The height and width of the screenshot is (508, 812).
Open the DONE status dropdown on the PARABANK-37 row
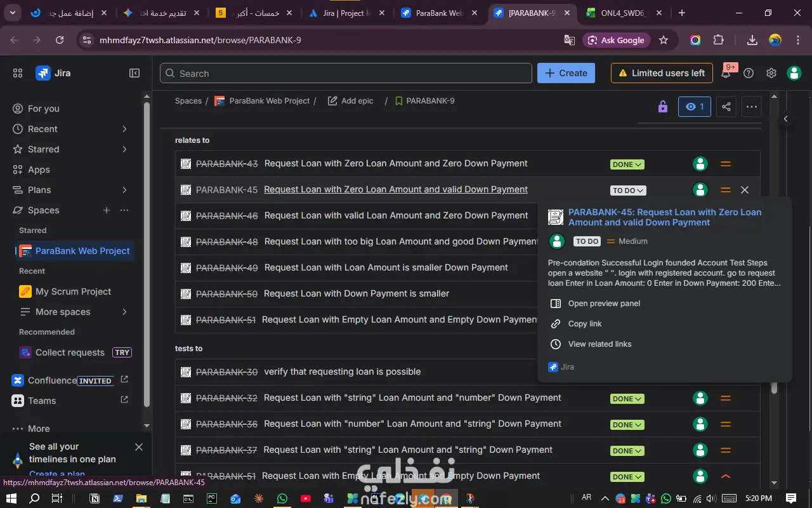pos(627,451)
